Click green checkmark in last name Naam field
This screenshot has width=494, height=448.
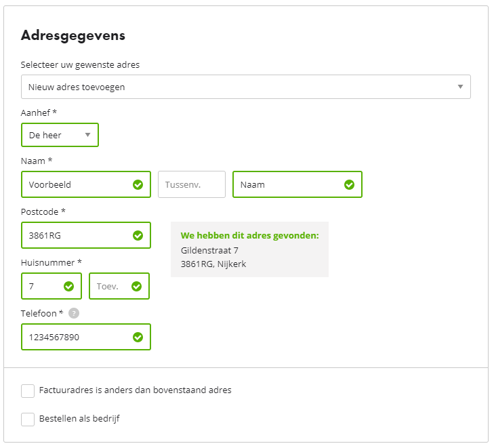pos(349,184)
